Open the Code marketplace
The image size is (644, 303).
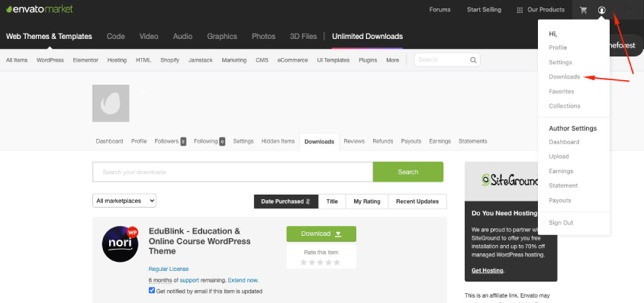coord(116,37)
